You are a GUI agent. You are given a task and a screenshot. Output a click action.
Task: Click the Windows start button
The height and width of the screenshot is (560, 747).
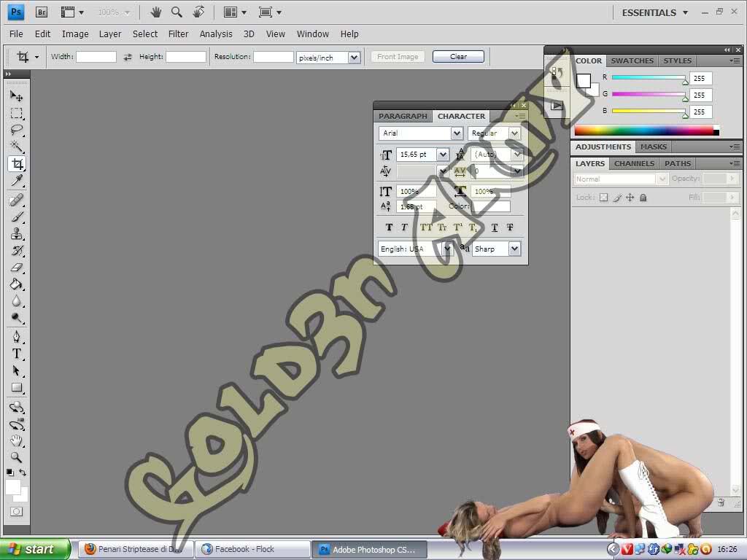tap(34, 549)
